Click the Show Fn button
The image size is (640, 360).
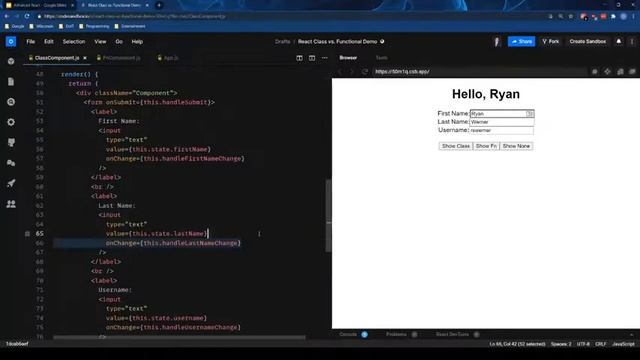point(486,146)
